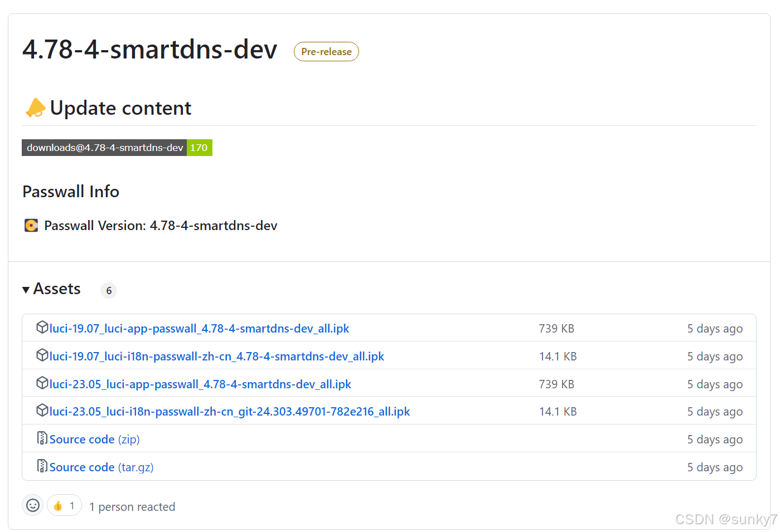Click package icon beside luci-19.07 app-passwall
The height and width of the screenshot is (532, 780).
pos(42,327)
